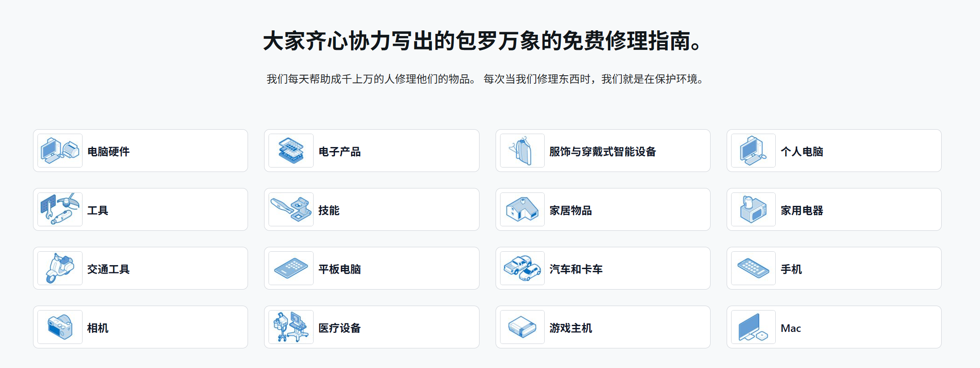Viewport: 980px width, 368px height.
Task: Click the 电脑硬件 computer and printer icon
Action: coord(60,151)
